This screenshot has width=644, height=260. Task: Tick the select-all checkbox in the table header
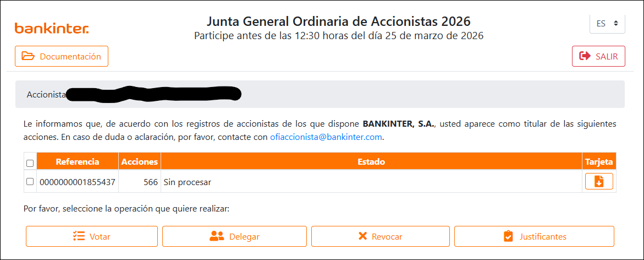30,163
